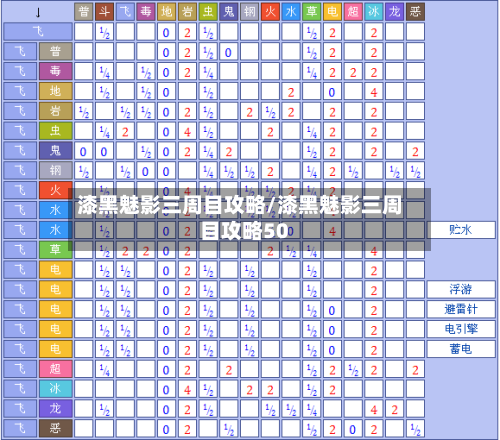Click the 岩 column header

(187, 12)
